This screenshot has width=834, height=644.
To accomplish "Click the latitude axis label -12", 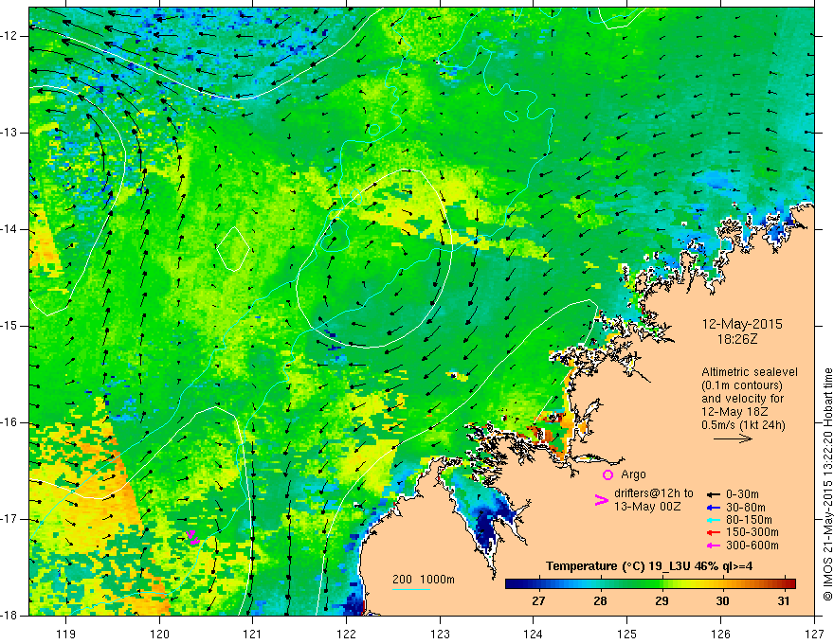I will 9,36.
